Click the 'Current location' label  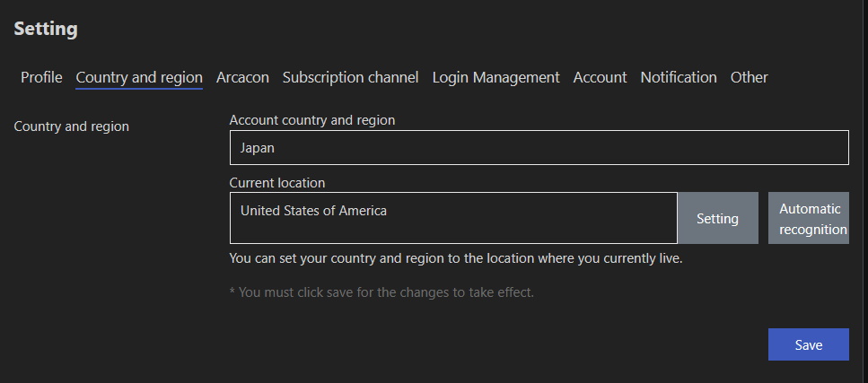(277, 183)
